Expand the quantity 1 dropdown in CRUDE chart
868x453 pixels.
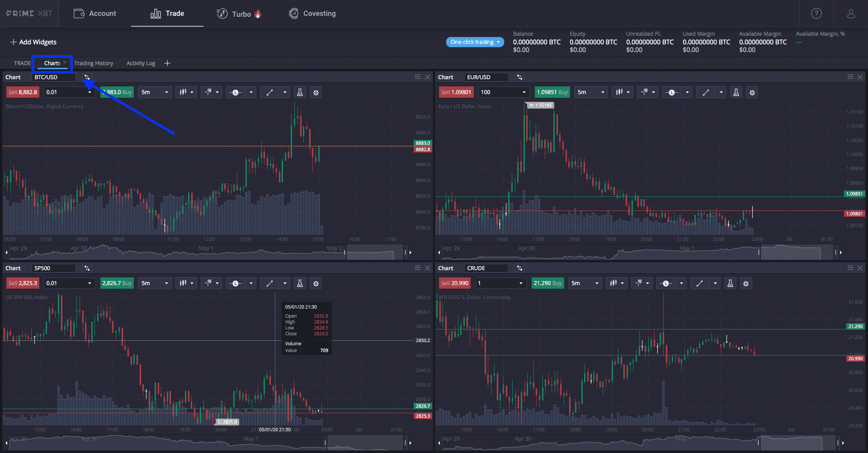[x=521, y=283]
